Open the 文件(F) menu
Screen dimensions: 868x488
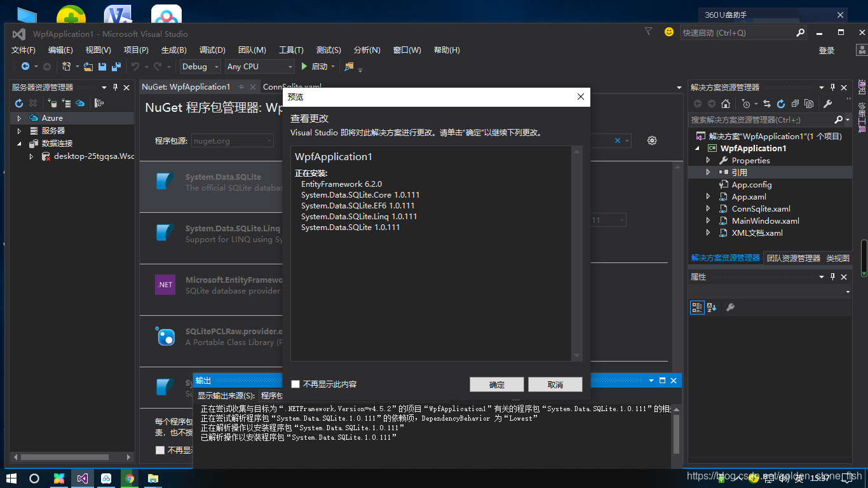(x=24, y=50)
